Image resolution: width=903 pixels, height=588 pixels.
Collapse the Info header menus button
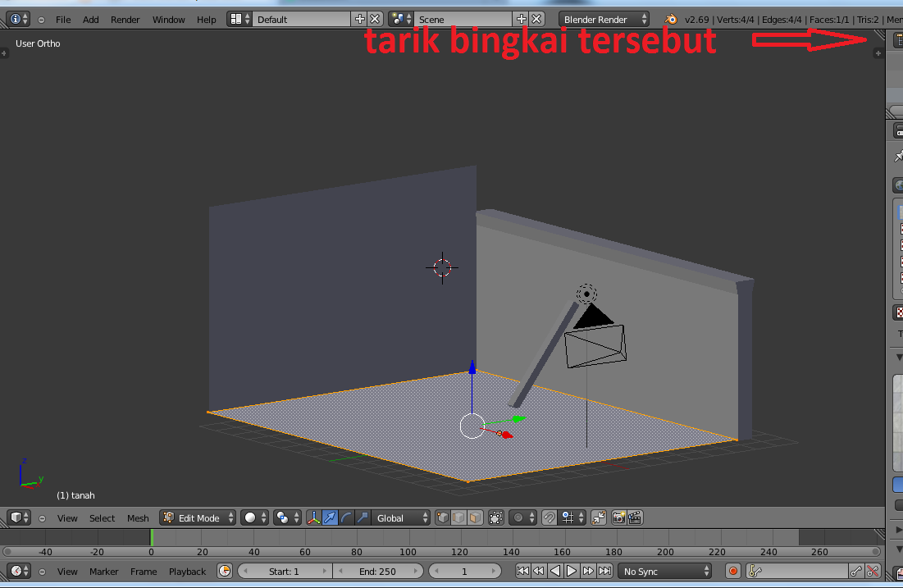[x=42, y=20]
